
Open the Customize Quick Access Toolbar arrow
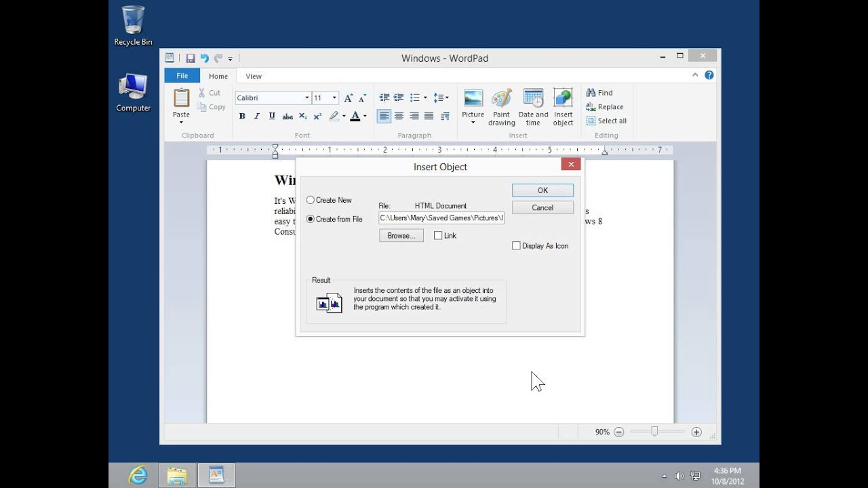pyautogui.click(x=230, y=59)
